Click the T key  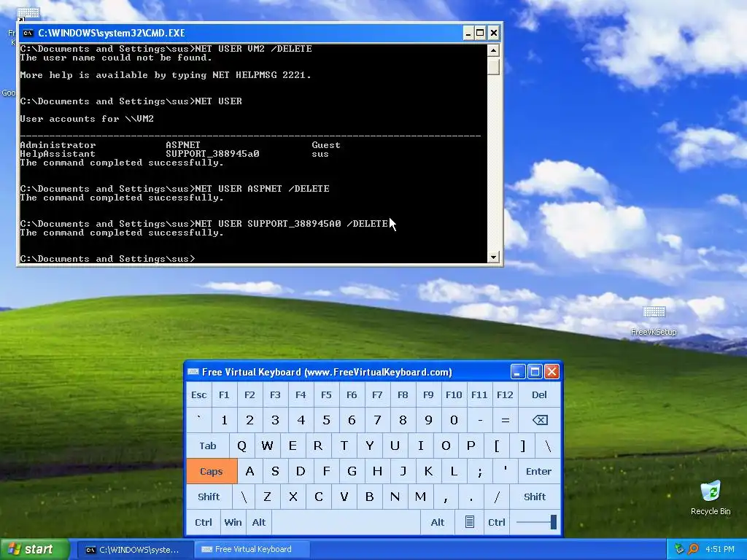click(344, 446)
